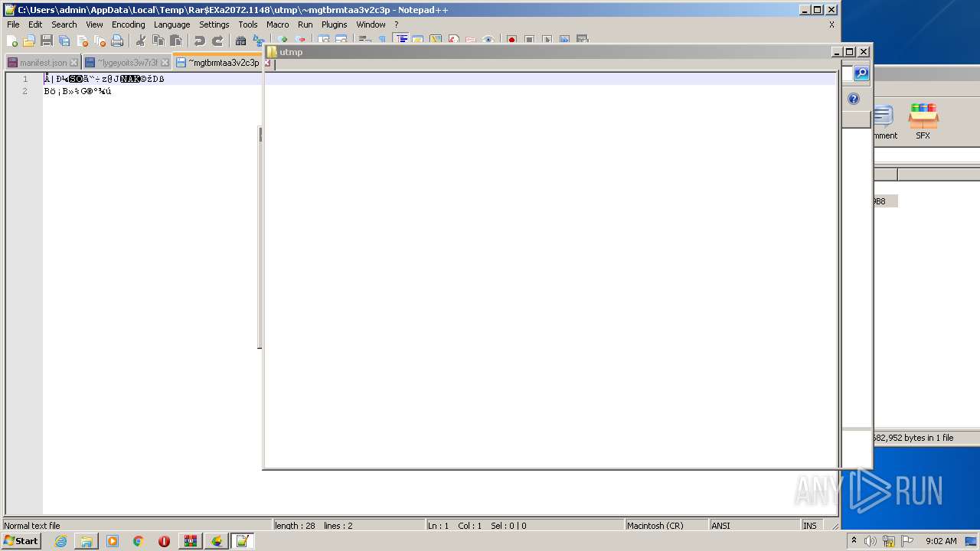
Task: Click the INS status indicator
Action: tap(809, 526)
